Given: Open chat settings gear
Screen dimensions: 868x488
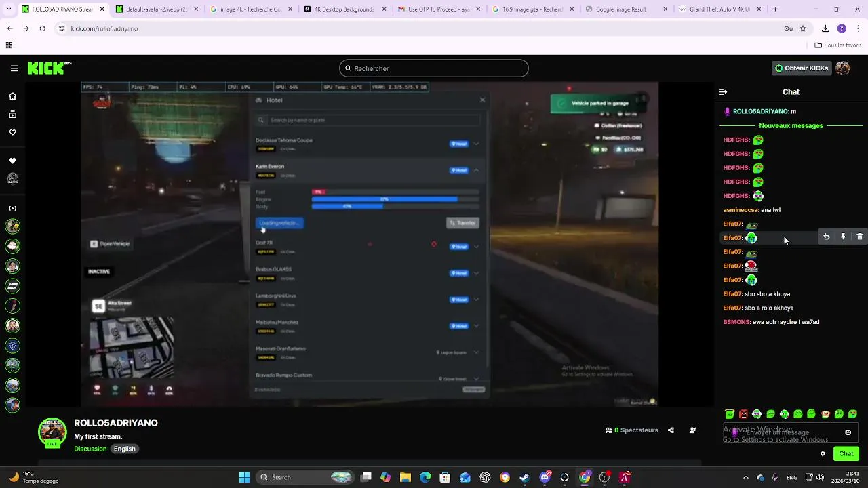Looking at the screenshot, I should [x=823, y=453].
